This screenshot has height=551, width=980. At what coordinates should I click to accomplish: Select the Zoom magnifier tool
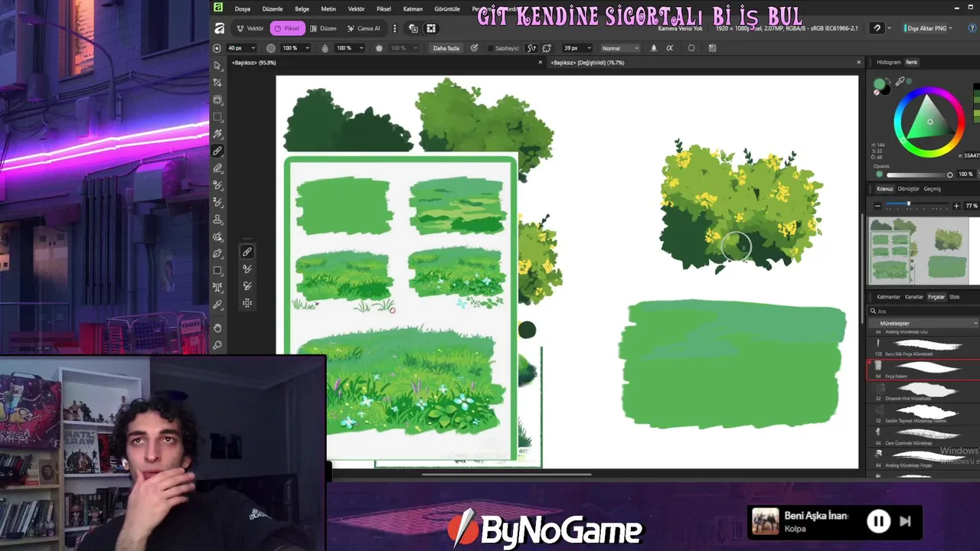(x=217, y=345)
